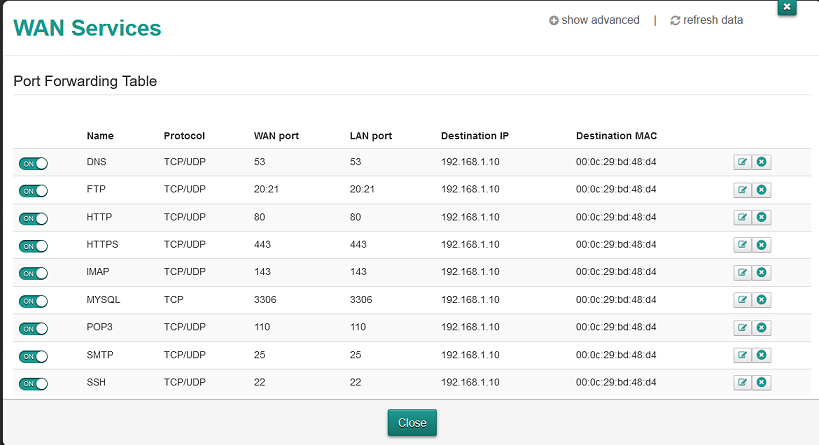The image size is (819, 445).
Task: Switch off the MYSQL forwarding toggle
Action: click(x=33, y=301)
